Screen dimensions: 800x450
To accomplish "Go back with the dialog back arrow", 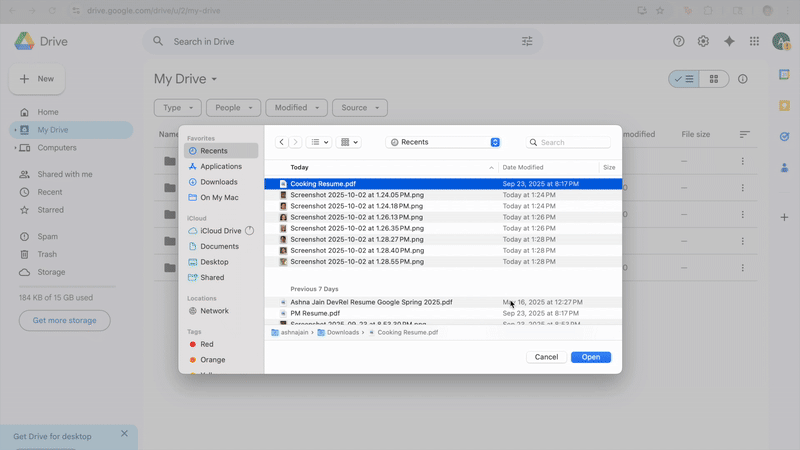I will pyautogui.click(x=282, y=143).
